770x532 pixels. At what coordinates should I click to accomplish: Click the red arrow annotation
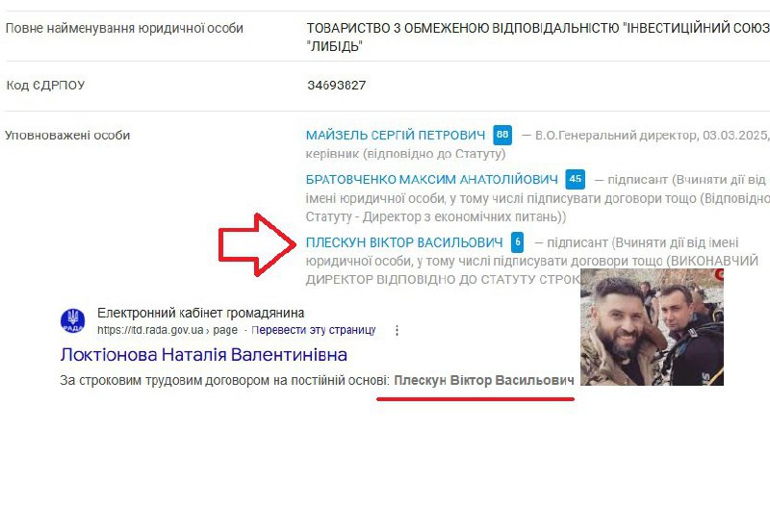pos(257,244)
